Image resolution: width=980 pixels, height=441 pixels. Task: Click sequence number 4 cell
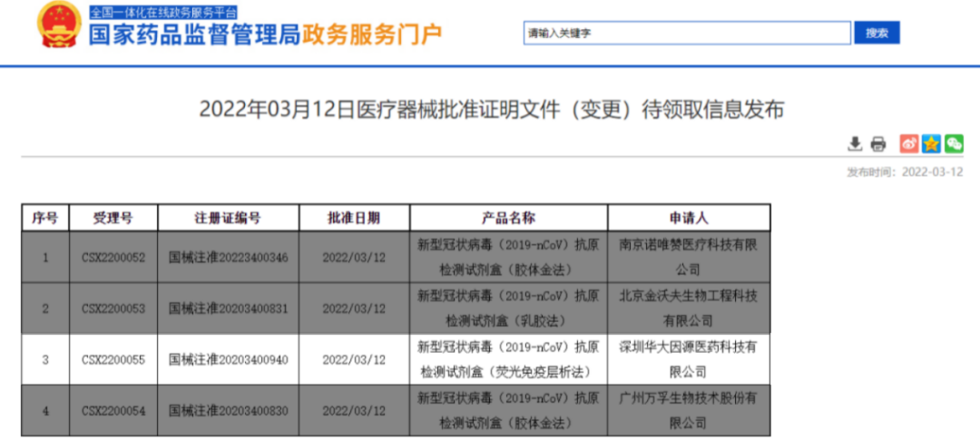pyautogui.click(x=45, y=411)
